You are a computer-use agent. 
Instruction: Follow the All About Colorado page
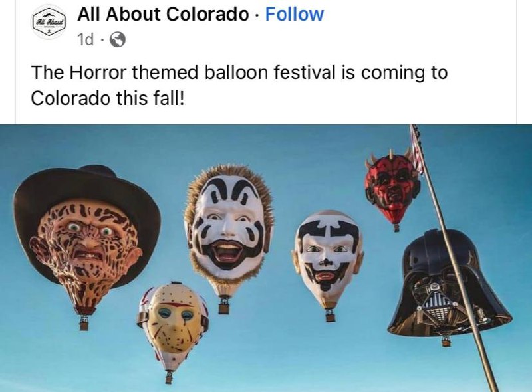point(294,14)
